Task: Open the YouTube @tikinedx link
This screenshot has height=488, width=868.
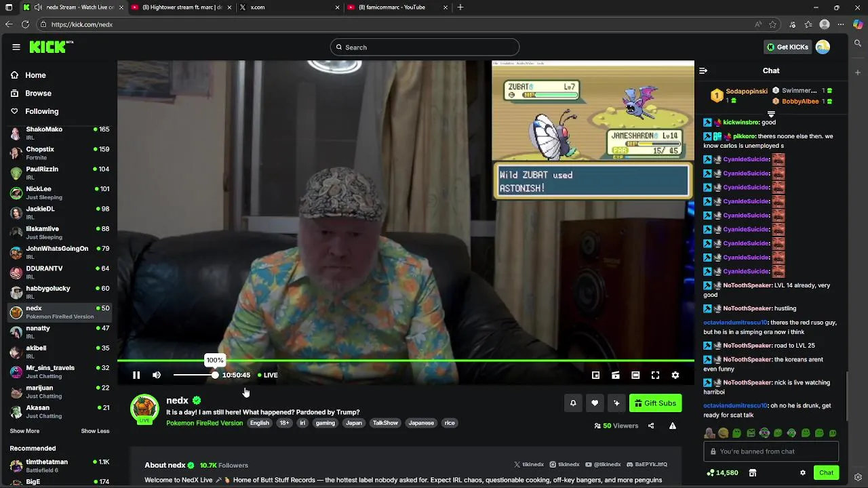Action: 604,465
